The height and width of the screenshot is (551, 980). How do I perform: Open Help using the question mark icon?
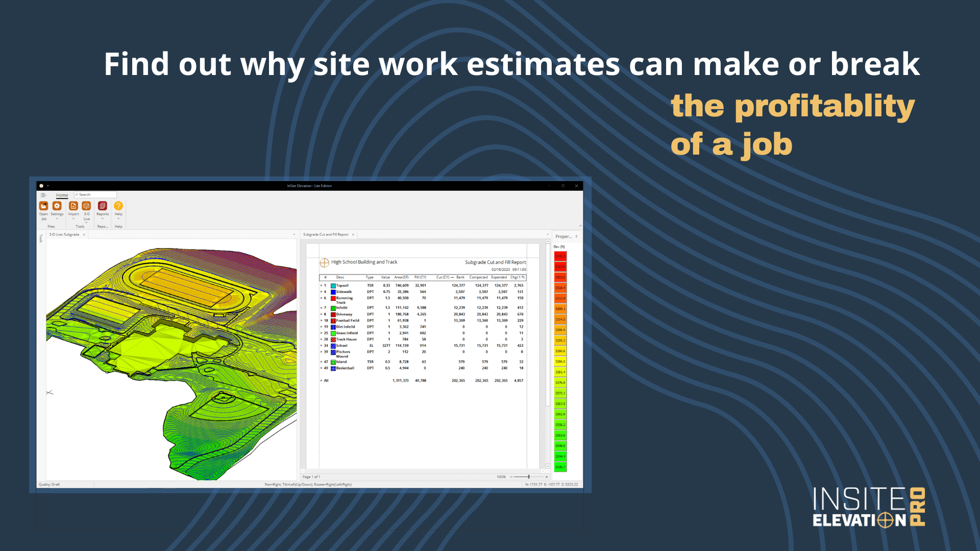tap(118, 206)
